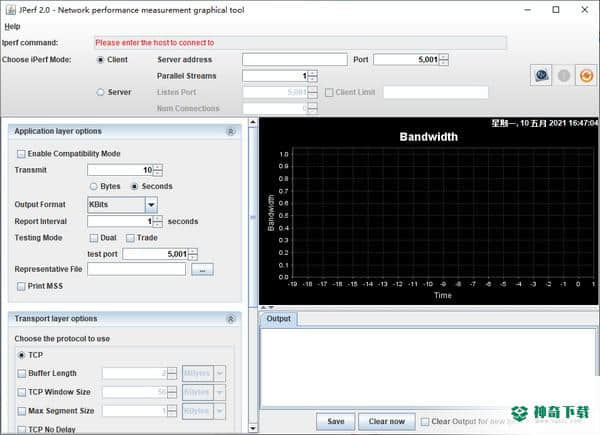Choose the Bytes transmit radio option

tap(94, 186)
